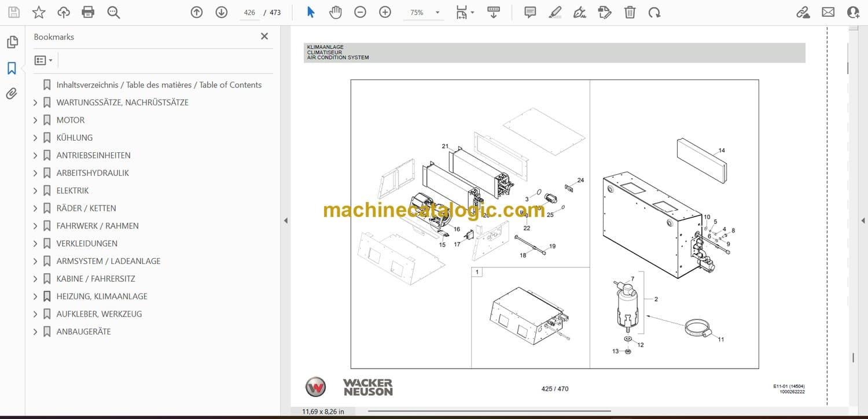Select the hand pan tool
Viewport: 868px width, 419px height.
pos(336,12)
